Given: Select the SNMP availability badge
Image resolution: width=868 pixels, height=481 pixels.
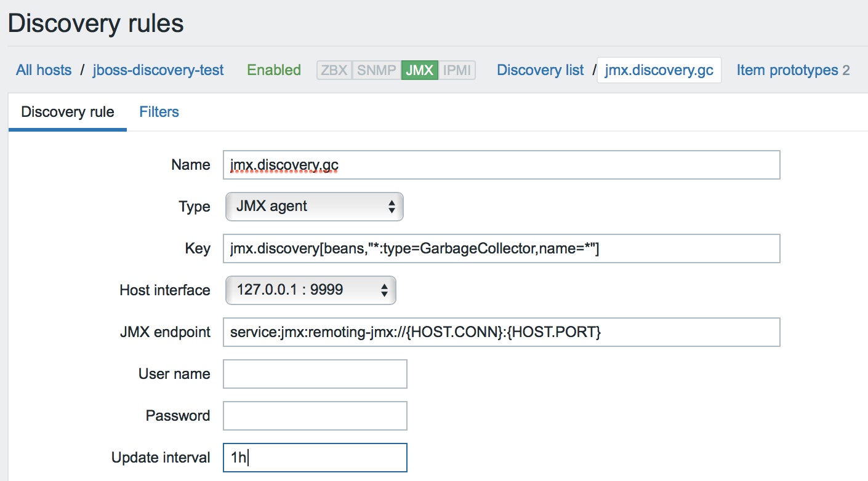Looking at the screenshot, I should pos(376,70).
